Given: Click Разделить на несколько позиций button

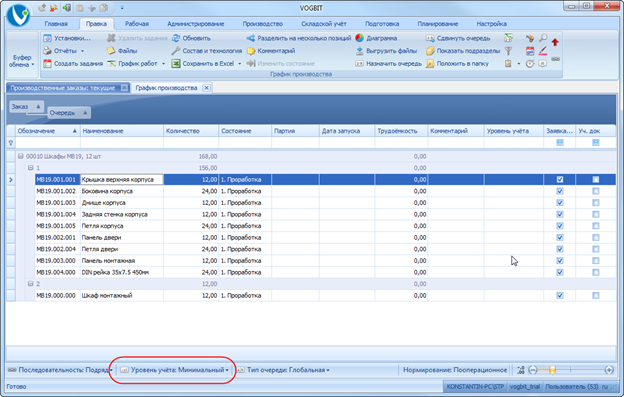Looking at the screenshot, I should pyautogui.click(x=298, y=38).
